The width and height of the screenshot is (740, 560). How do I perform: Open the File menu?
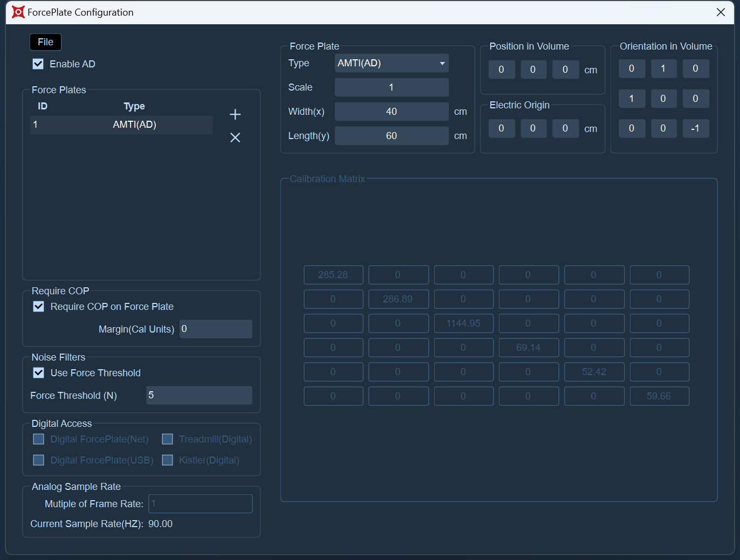[45, 42]
